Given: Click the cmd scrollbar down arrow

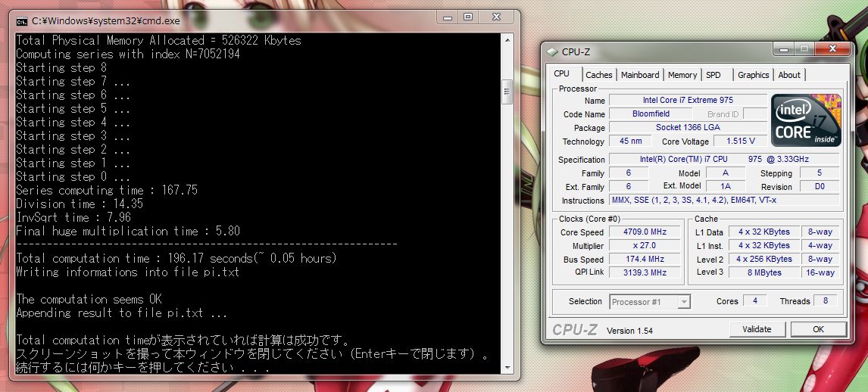Looking at the screenshot, I should tap(507, 366).
